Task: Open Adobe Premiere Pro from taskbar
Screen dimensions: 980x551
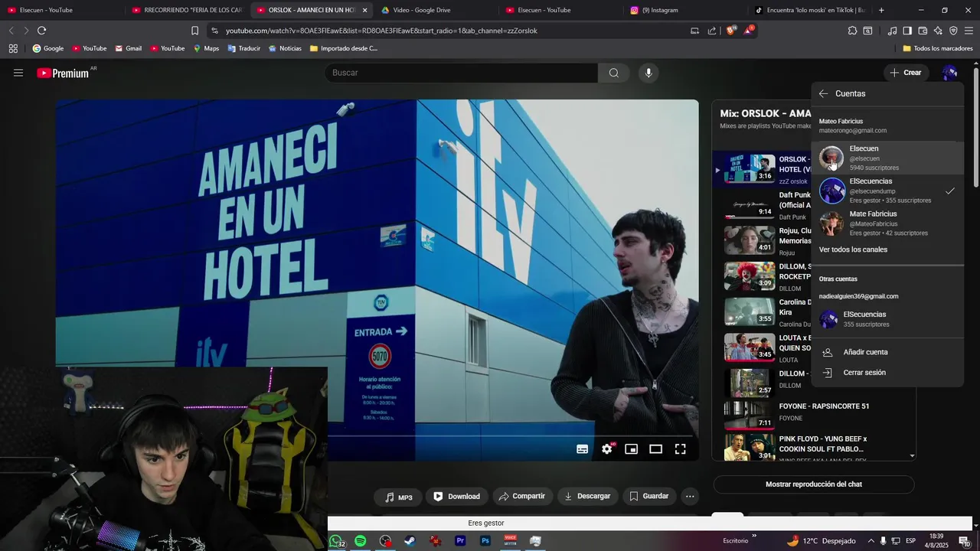Action: coord(460,541)
